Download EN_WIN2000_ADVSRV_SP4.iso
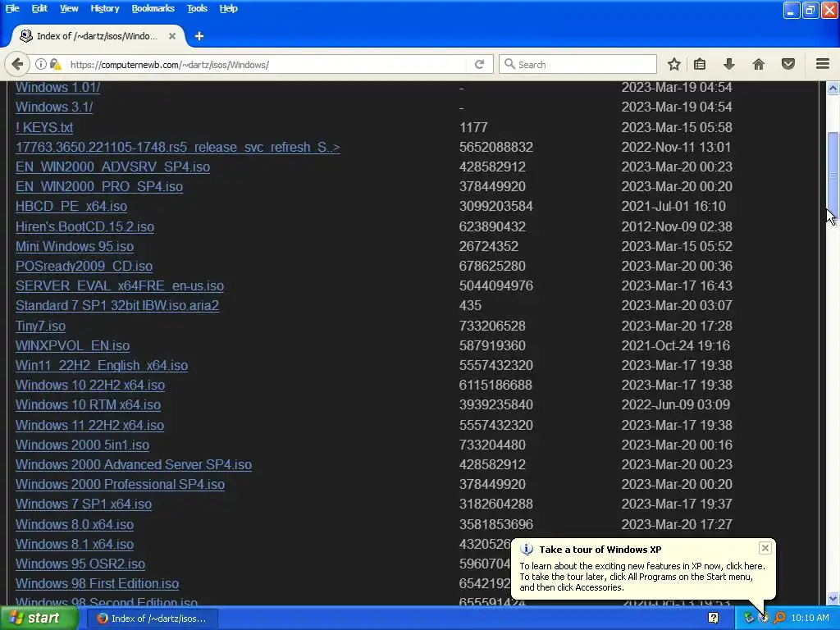 pos(112,167)
